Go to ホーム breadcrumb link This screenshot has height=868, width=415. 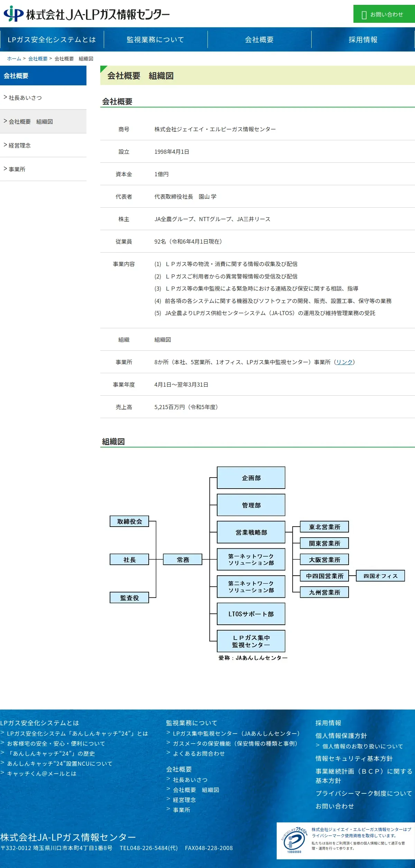coord(14,59)
